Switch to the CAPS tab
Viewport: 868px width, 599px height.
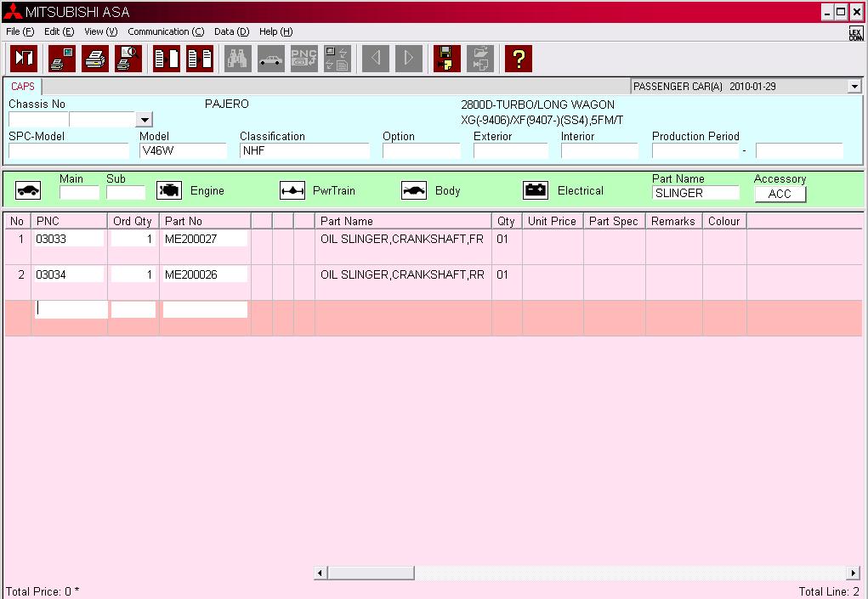tap(23, 87)
